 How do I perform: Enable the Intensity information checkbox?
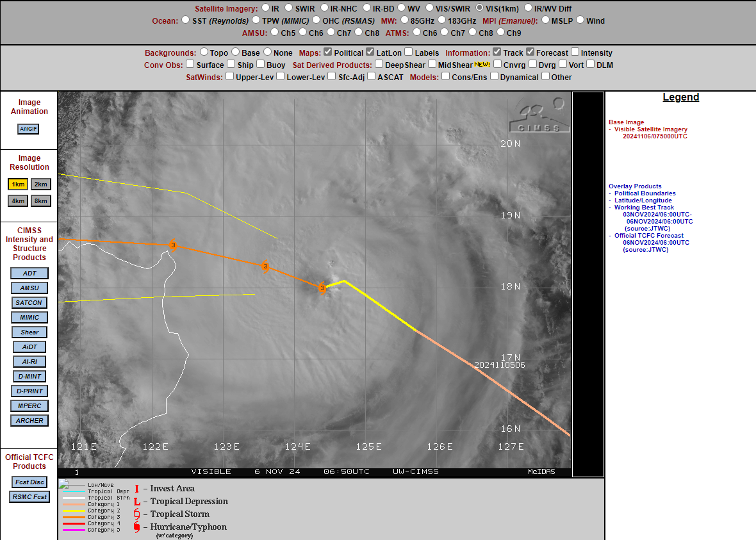[x=575, y=52]
